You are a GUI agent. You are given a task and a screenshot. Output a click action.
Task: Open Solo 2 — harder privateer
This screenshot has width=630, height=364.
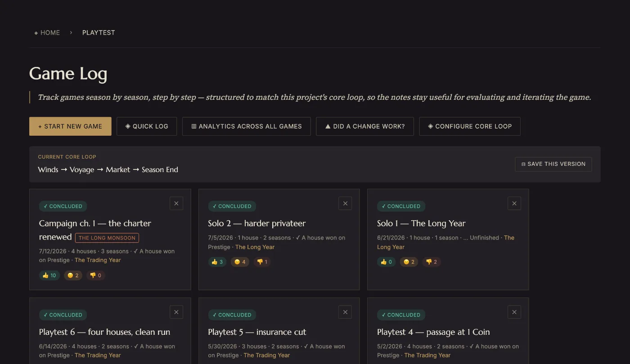[x=257, y=223]
